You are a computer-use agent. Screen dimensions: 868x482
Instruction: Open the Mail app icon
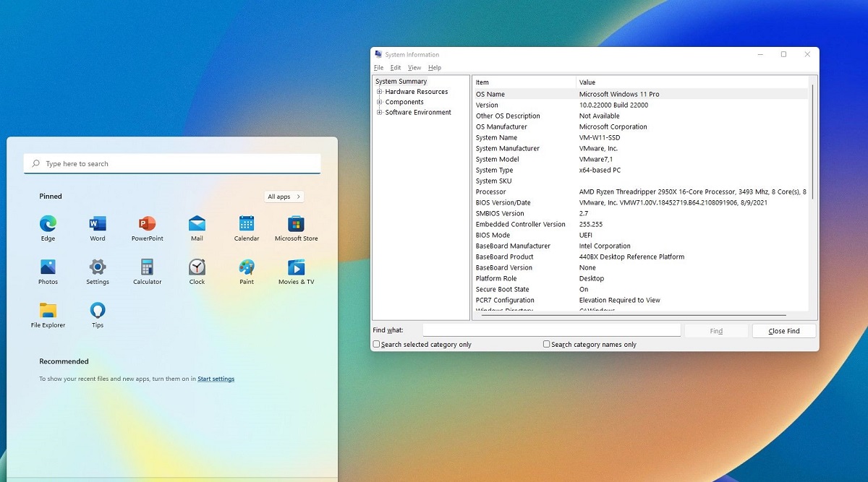click(x=197, y=225)
